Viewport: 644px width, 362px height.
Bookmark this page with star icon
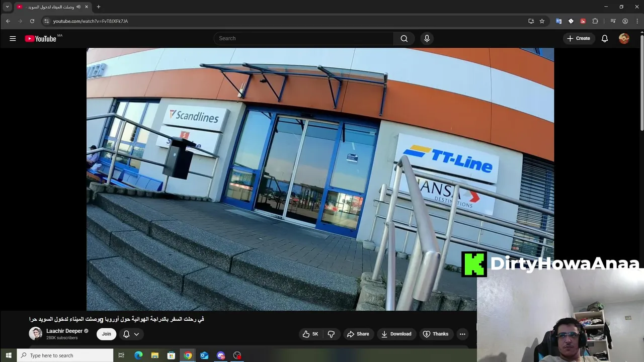click(x=542, y=21)
